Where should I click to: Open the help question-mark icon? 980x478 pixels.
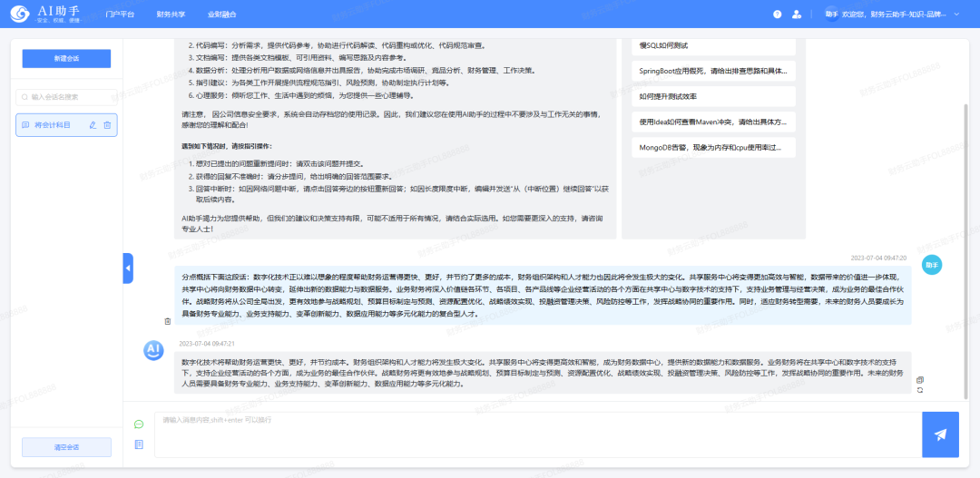pyautogui.click(x=777, y=14)
